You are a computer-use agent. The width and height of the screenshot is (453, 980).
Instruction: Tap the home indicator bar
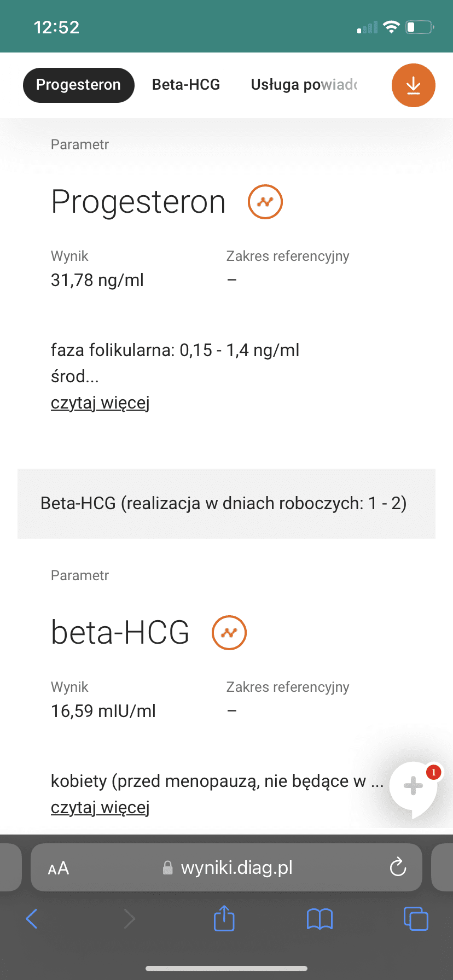[x=226, y=969]
